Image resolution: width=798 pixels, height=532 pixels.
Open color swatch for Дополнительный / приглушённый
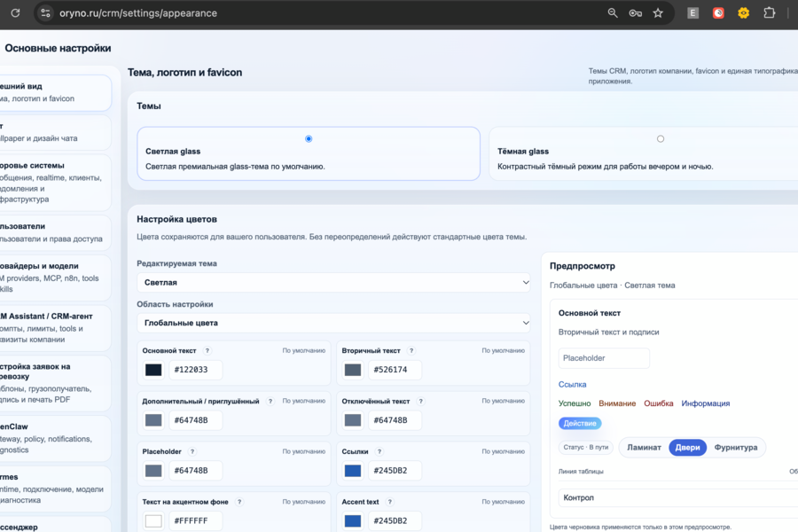click(153, 420)
